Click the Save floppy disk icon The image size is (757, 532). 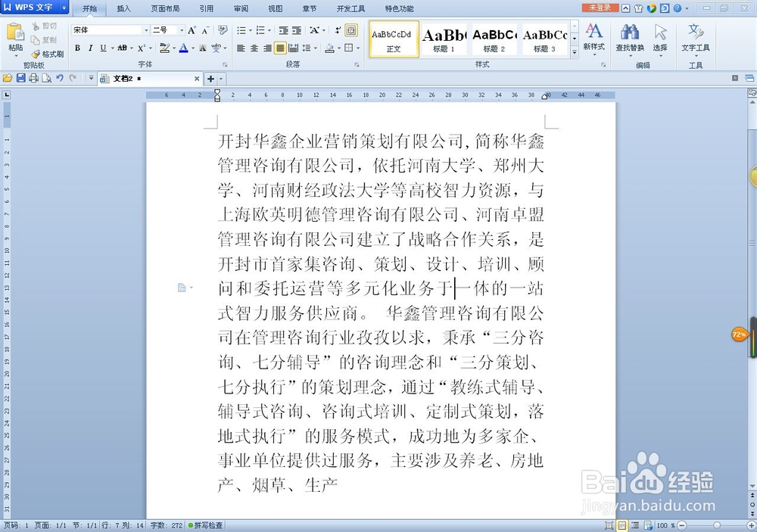(x=20, y=78)
